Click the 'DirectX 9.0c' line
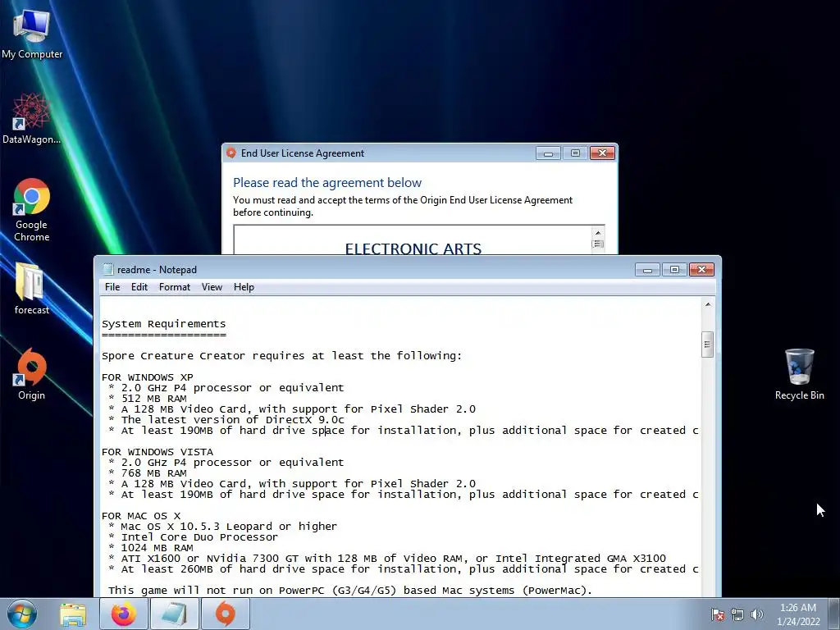 (x=226, y=420)
